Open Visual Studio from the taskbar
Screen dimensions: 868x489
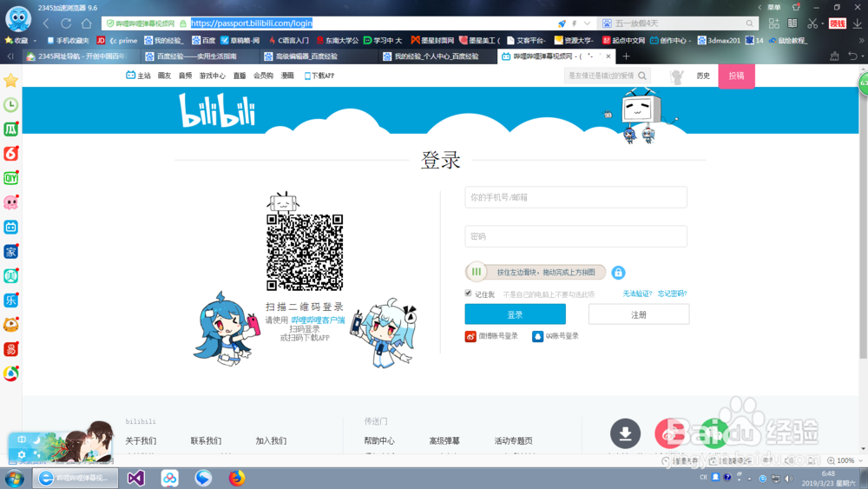pyautogui.click(x=136, y=478)
